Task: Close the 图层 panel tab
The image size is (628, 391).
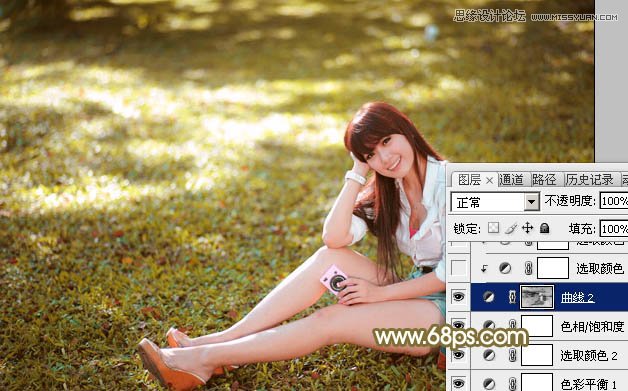Action: click(x=489, y=181)
